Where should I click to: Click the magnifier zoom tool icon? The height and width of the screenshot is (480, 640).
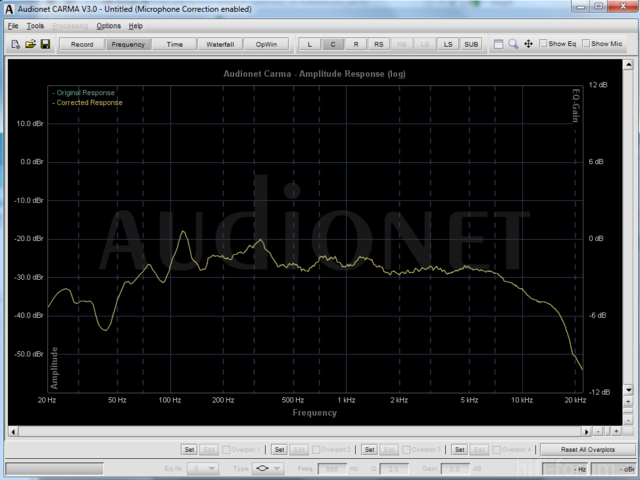click(x=513, y=44)
